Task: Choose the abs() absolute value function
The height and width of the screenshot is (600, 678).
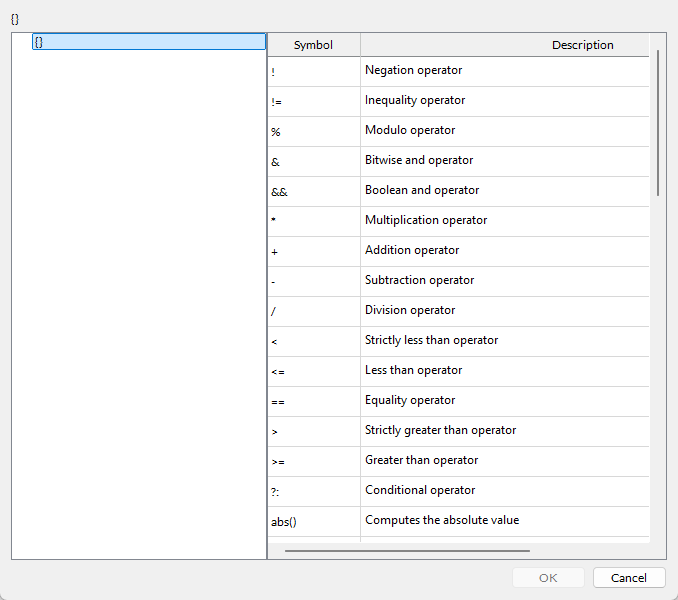Action: 441,521
